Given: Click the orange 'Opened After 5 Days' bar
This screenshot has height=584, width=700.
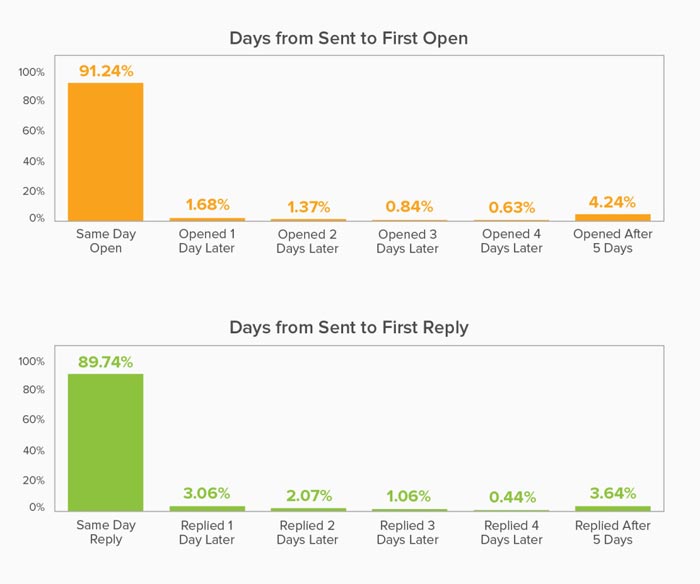Looking at the screenshot, I should [x=612, y=217].
